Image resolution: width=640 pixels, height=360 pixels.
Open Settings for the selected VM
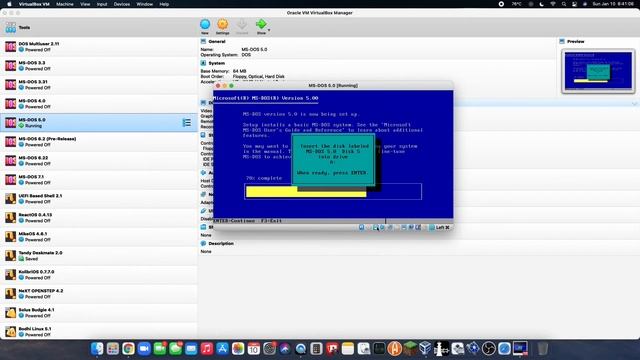tap(222, 24)
